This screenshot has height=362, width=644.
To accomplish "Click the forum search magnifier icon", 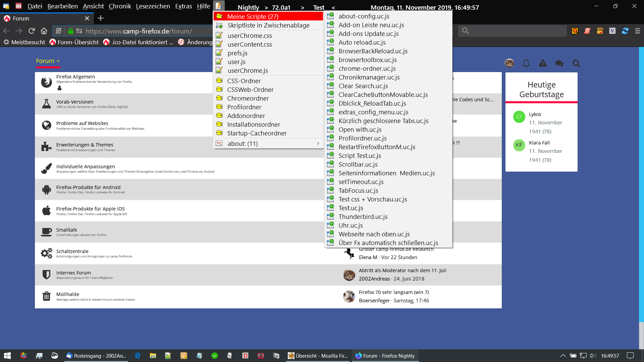I will click(576, 63).
